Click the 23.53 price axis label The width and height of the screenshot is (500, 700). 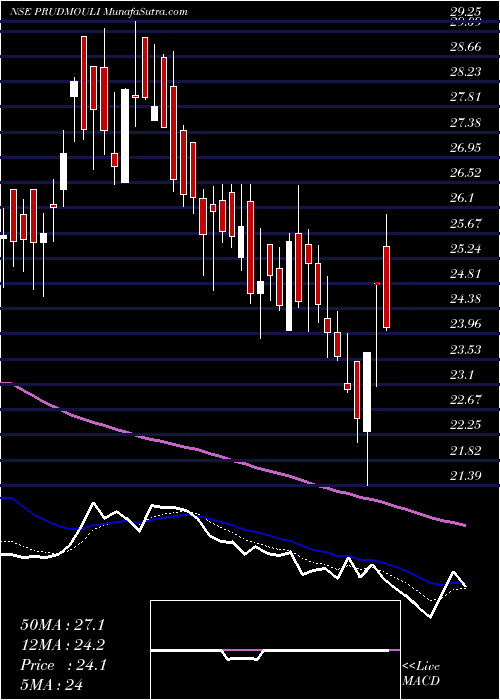pyautogui.click(x=466, y=349)
